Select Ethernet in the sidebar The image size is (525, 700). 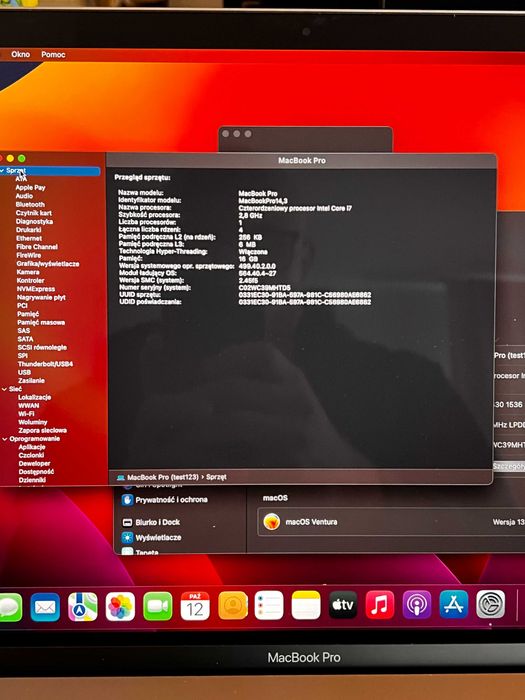click(x=29, y=238)
